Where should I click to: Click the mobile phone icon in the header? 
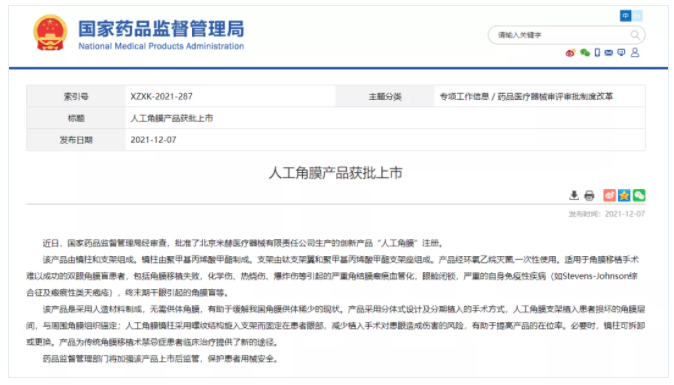pos(597,52)
